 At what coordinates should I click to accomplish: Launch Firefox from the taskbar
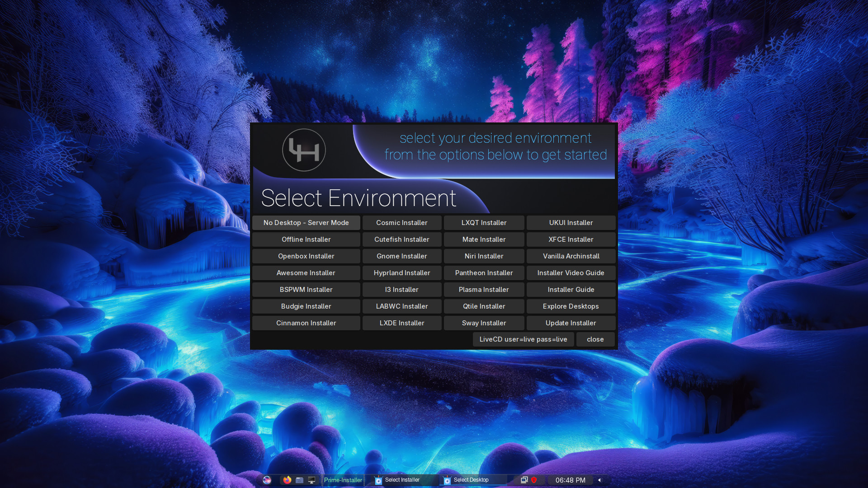(287, 480)
